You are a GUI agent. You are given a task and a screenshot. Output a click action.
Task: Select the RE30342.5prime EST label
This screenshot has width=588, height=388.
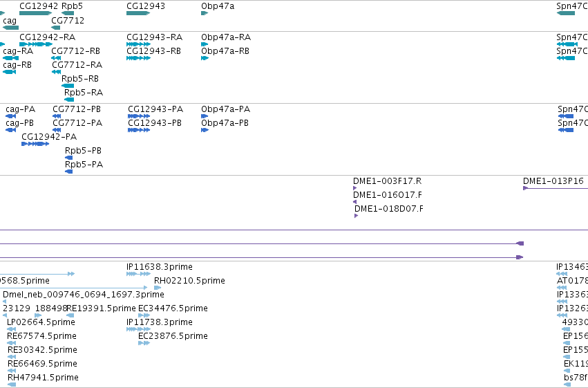pos(42,350)
